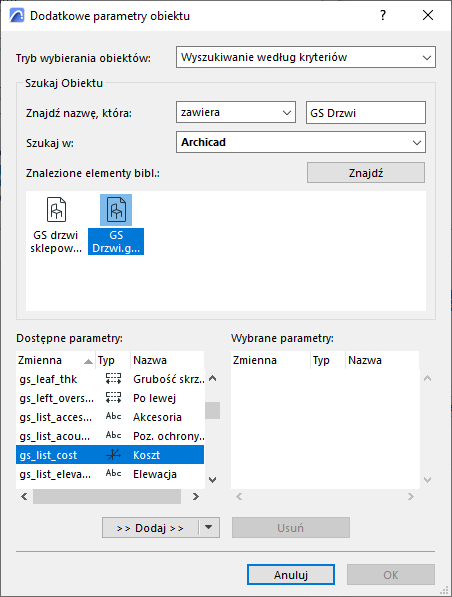Click available parameters vertical scrollbar thumb
This screenshot has height=597, width=452.
coord(213,410)
